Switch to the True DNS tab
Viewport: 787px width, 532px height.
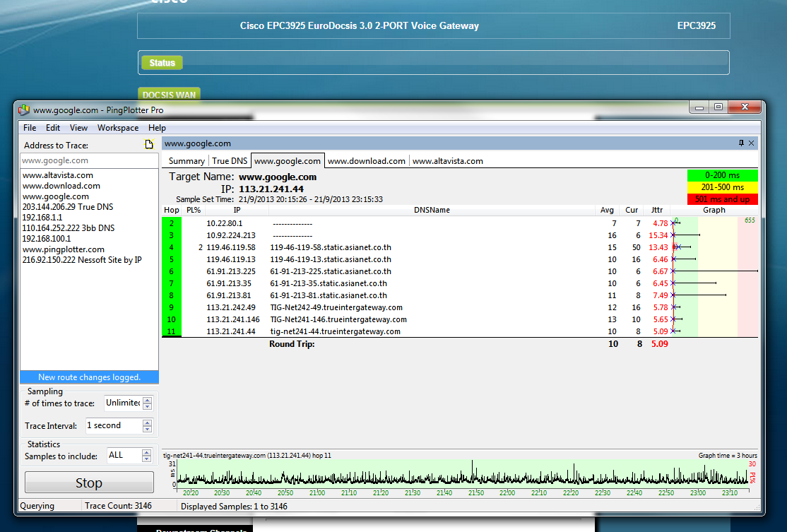tap(230, 160)
